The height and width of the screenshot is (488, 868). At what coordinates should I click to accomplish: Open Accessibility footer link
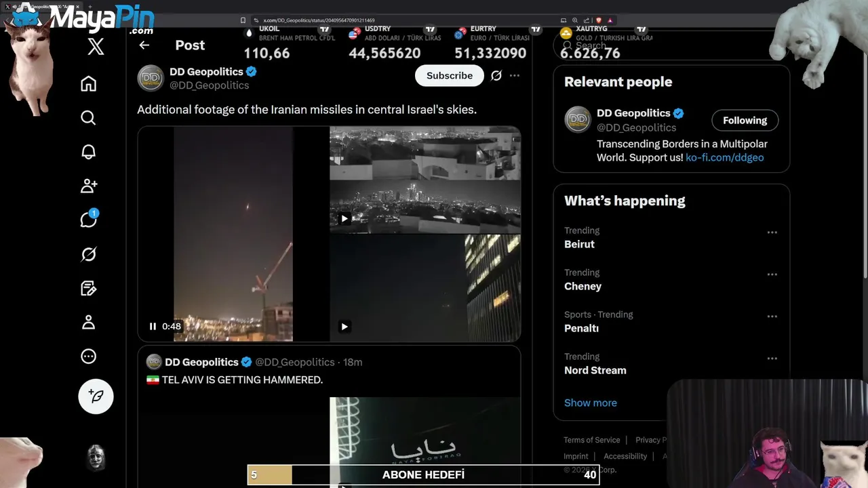click(x=625, y=456)
